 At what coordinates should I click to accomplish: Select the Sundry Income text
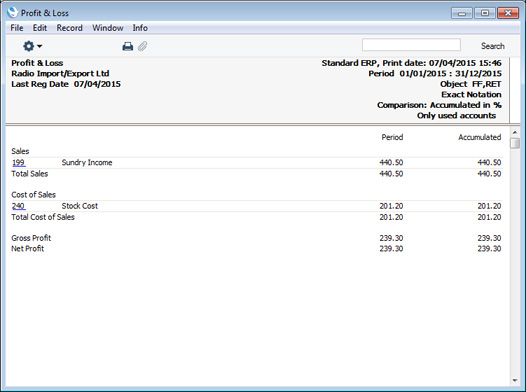pyautogui.click(x=87, y=163)
